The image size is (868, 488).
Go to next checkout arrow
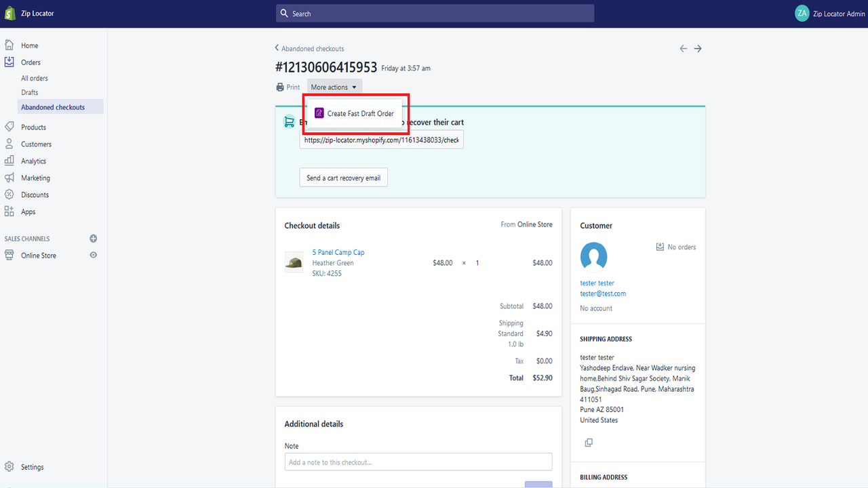(698, 49)
